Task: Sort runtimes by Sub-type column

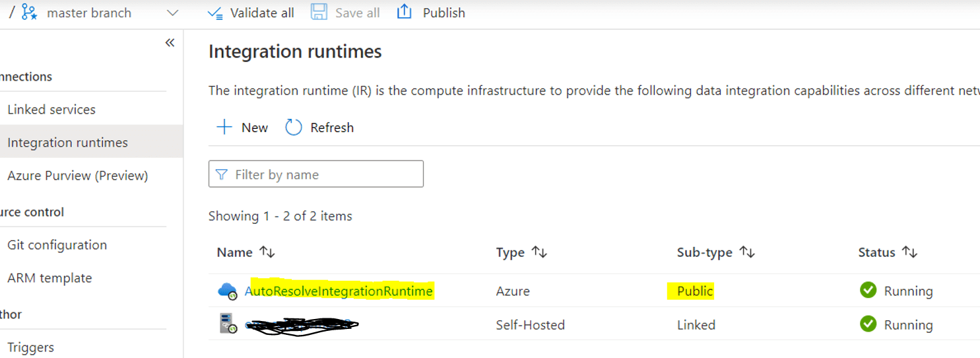Action: tap(747, 252)
